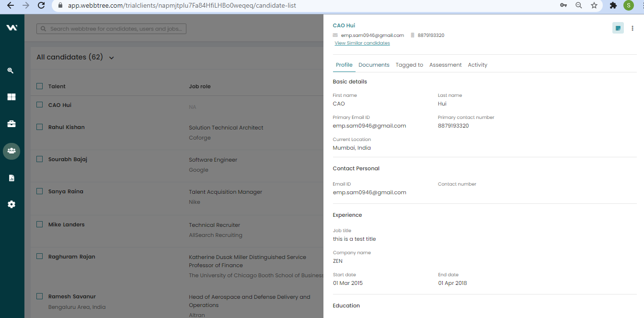Click the Solution Technical Architect job role

pyautogui.click(x=226, y=128)
